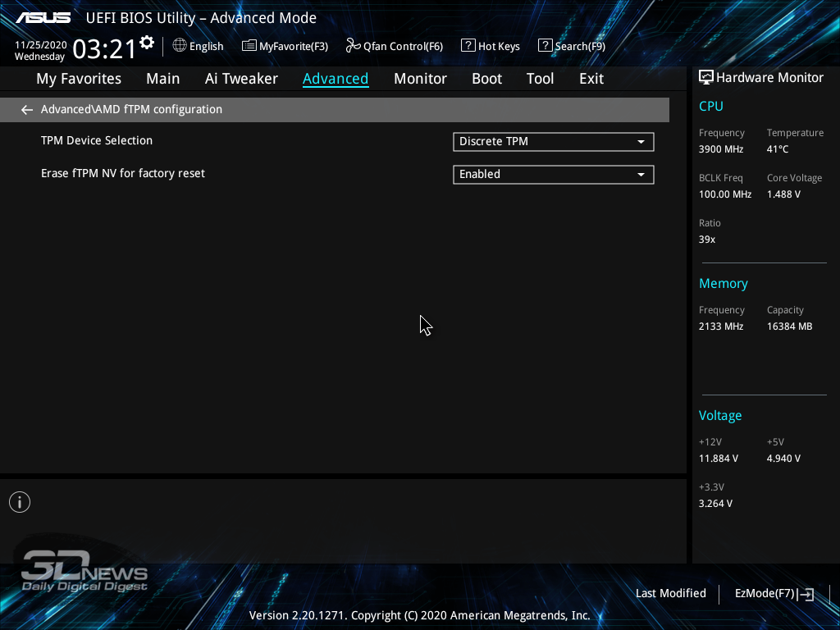Click the Search question mark icon

click(x=545, y=46)
